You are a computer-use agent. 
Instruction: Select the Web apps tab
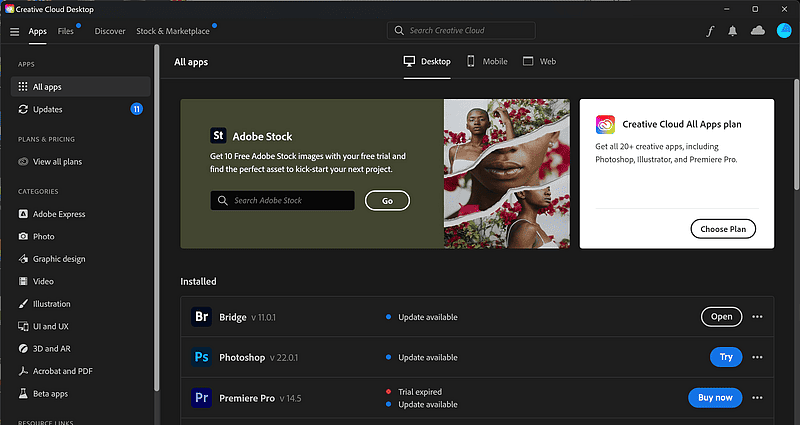pyautogui.click(x=539, y=61)
